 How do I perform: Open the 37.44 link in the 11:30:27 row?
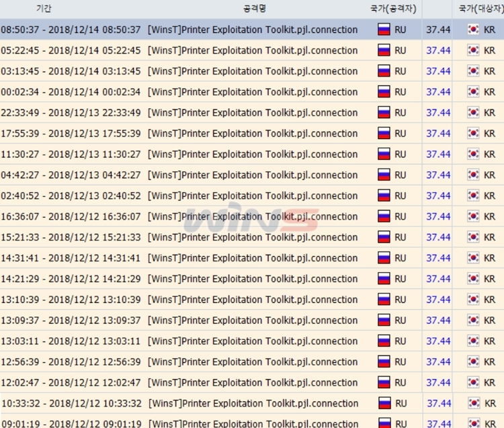tap(438, 155)
